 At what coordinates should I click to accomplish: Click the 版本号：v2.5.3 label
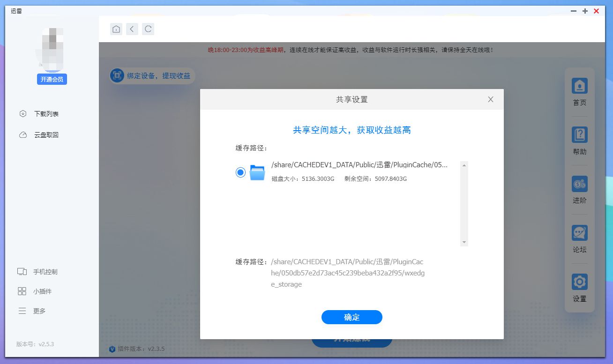[35, 344]
